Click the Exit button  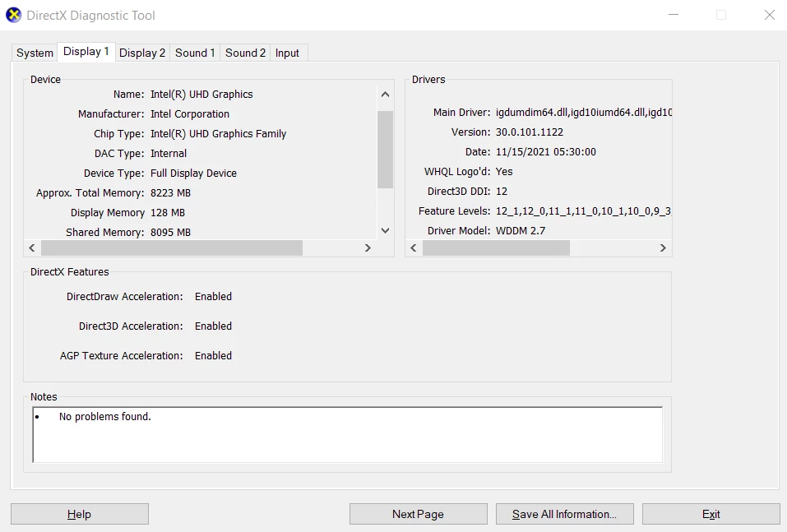click(x=711, y=514)
